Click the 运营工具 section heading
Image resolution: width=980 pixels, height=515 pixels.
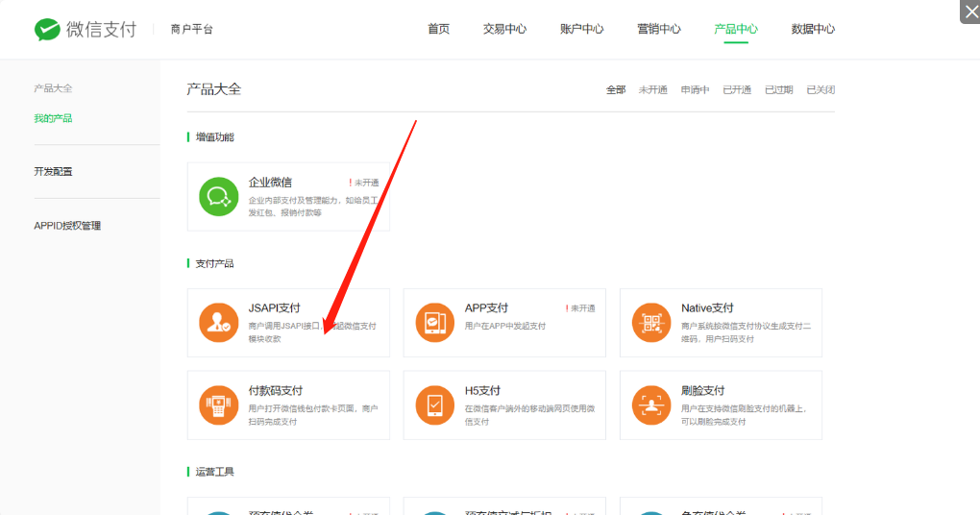pyautogui.click(x=215, y=472)
